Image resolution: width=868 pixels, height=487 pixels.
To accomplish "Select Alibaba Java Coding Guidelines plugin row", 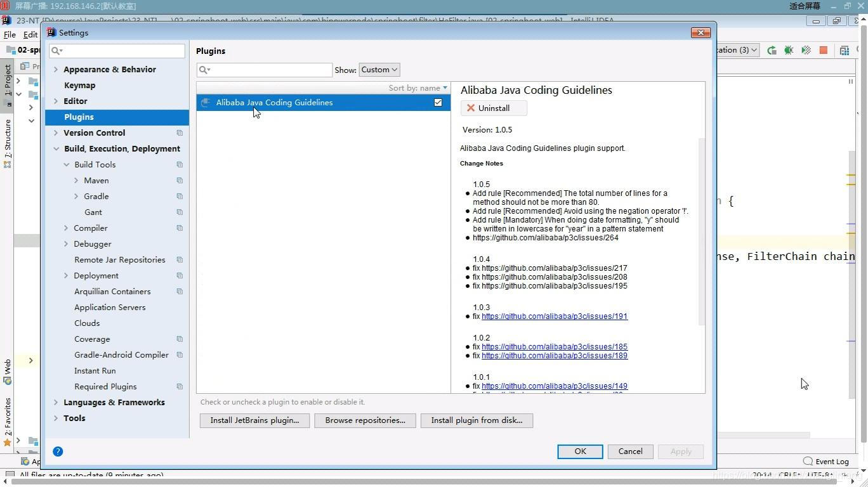I will point(324,103).
